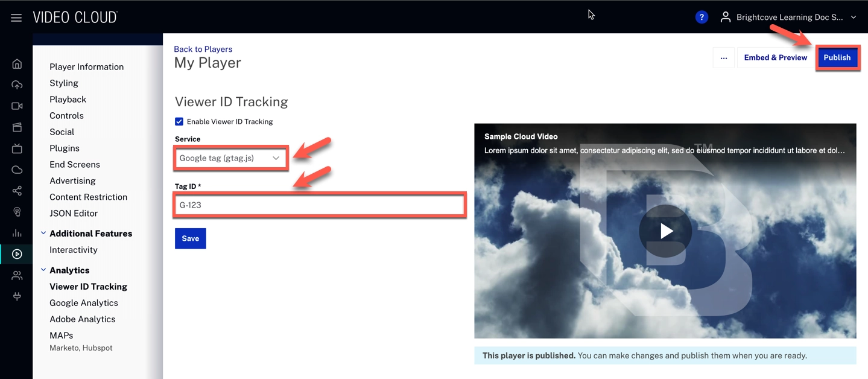Screen dimensions: 868x379
Task: Open the Brightcove account dropdown
Action: click(789, 18)
